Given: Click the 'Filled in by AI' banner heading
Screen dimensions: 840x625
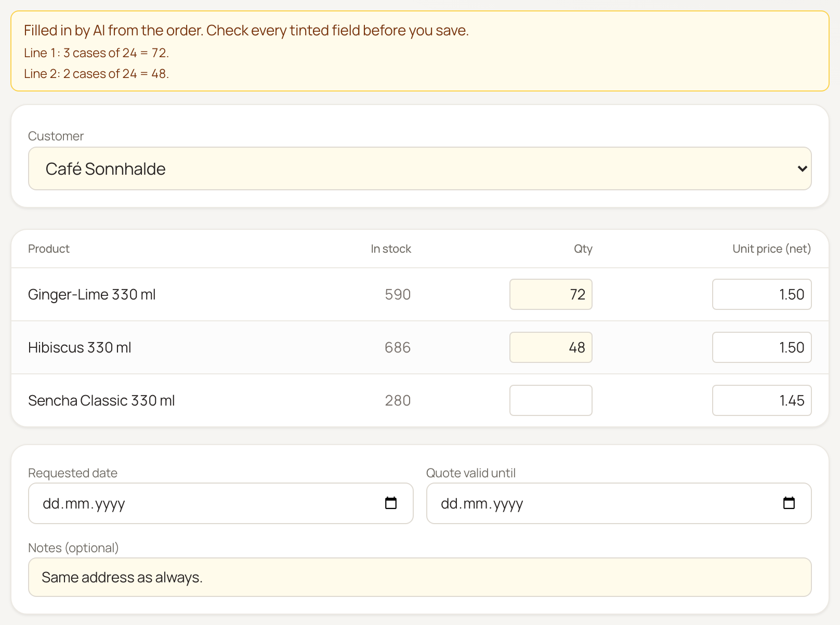Looking at the screenshot, I should click(x=246, y=30).
